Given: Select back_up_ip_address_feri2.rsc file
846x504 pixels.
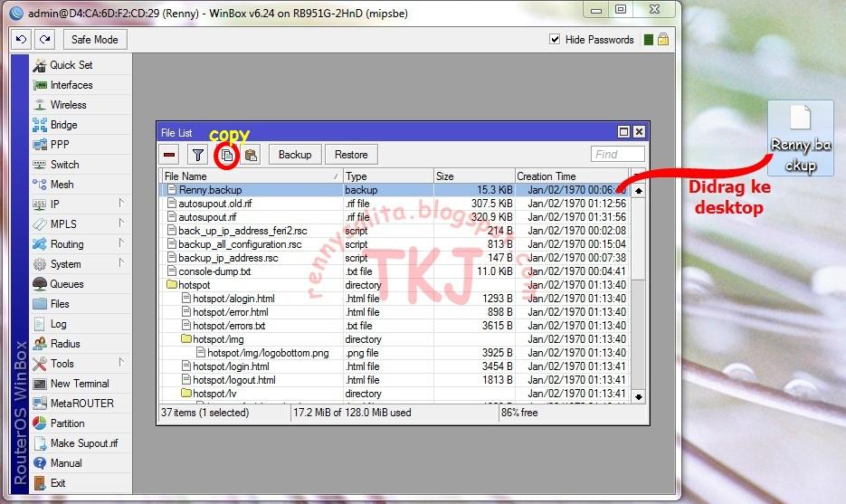Looking at the screenshot, I should (395, 231).
